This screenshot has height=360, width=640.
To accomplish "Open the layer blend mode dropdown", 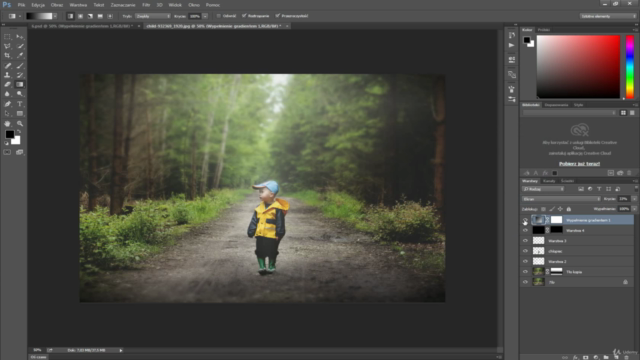I will point(561,199).
